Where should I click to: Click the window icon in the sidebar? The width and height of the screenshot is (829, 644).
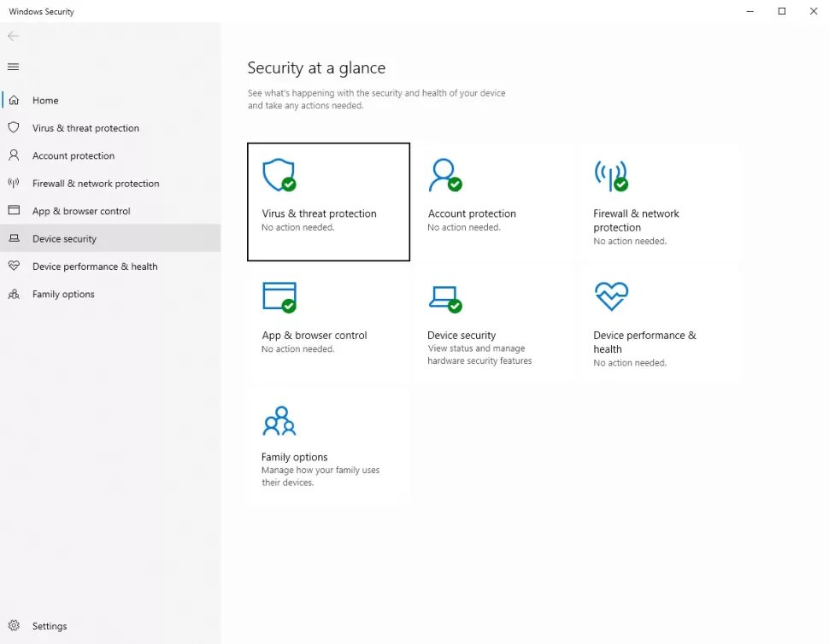[x=14, y=210]
